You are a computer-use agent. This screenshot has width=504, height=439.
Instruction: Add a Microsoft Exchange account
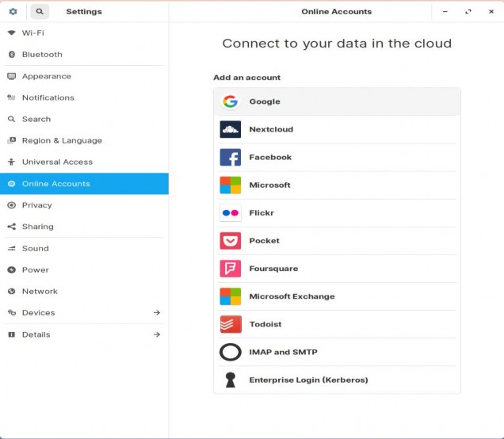point(292,296)
